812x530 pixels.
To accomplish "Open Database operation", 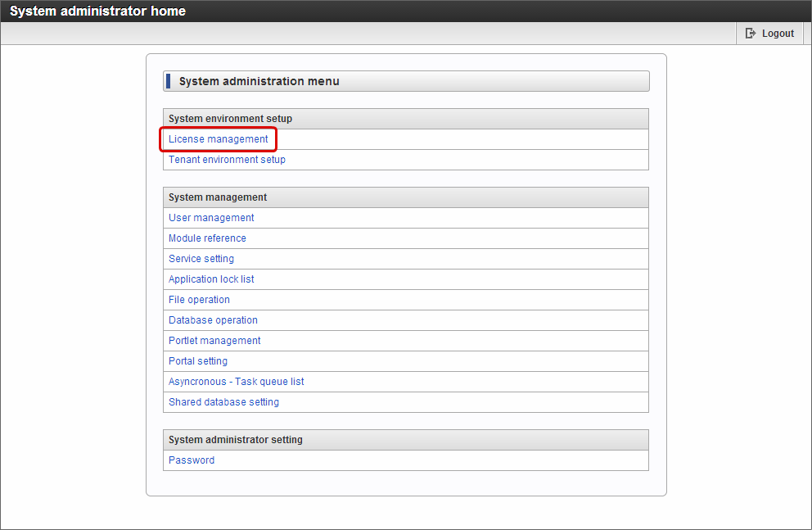I will coord(213,320).
